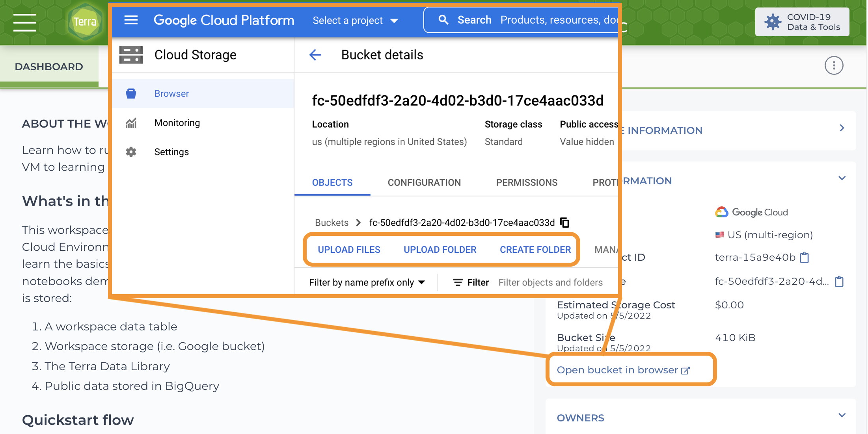868x434 pixels.
Task: Click the COVID-19 virus icon
Action: (x=773, y=22)
